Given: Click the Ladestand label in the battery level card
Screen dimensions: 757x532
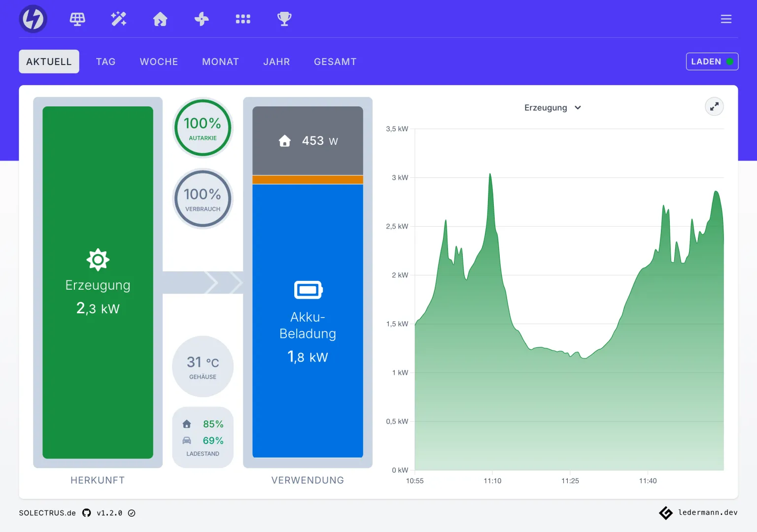Looking at the screenshot, I should 203,454.
